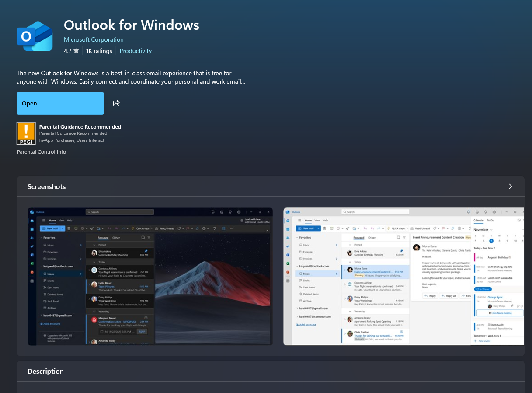
Task: Select the "Description" section heading
Action: point(45,371)
